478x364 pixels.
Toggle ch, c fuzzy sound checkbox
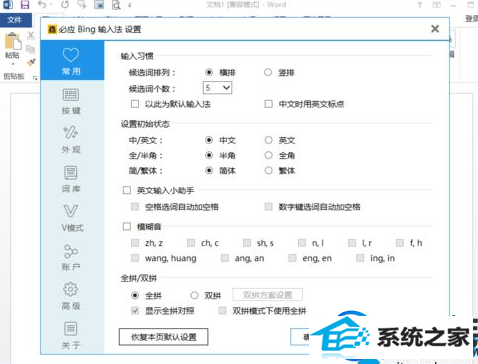tap(191, 243)
